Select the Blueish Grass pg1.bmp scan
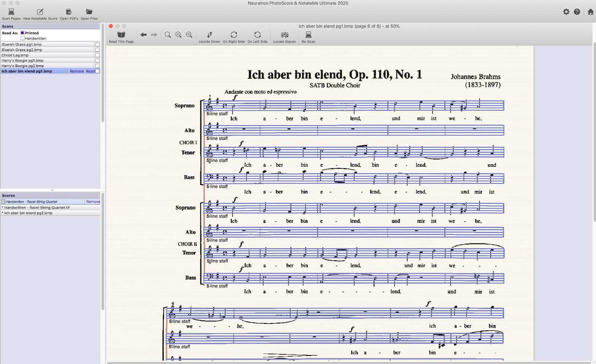The image size is (596, 364). click(x=47, y=44)
